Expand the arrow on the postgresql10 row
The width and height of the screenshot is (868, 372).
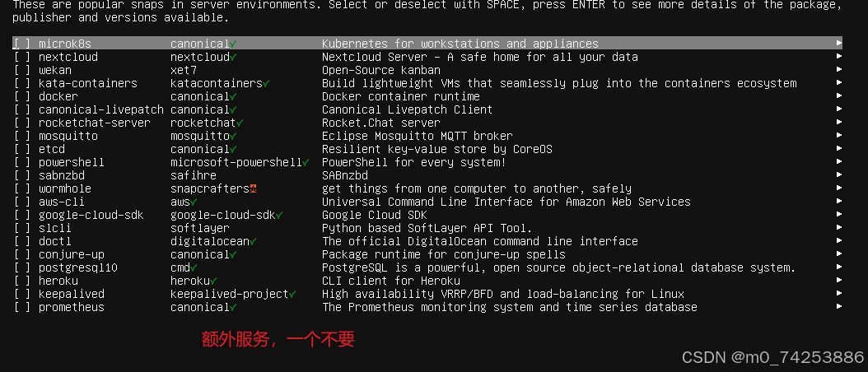(x=839, y=267)
